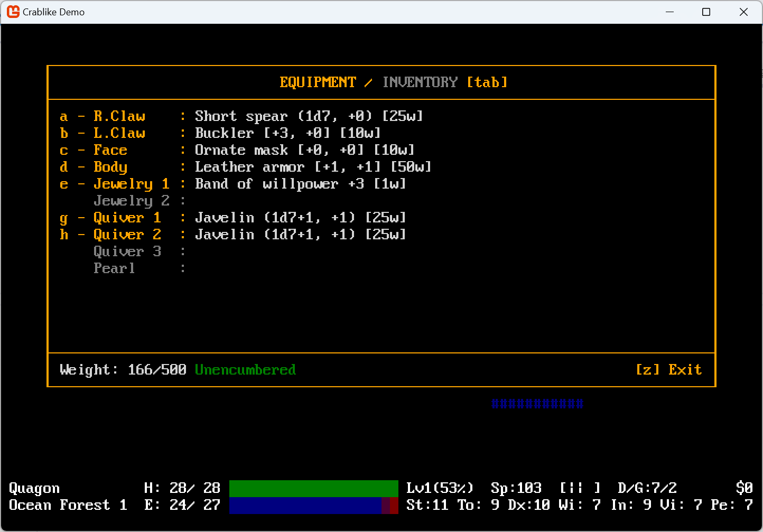Click the blue wall tiles on the map

(537, 403)
